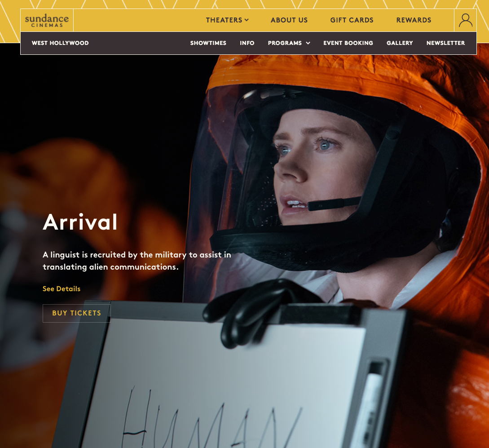Expand the Programs dropdown menu

(289, 43)
